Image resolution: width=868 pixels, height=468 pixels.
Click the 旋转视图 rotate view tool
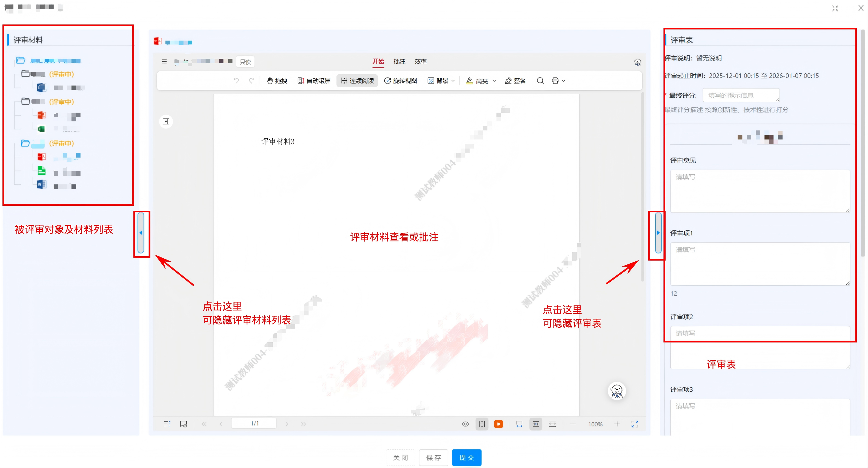point(401,81)
